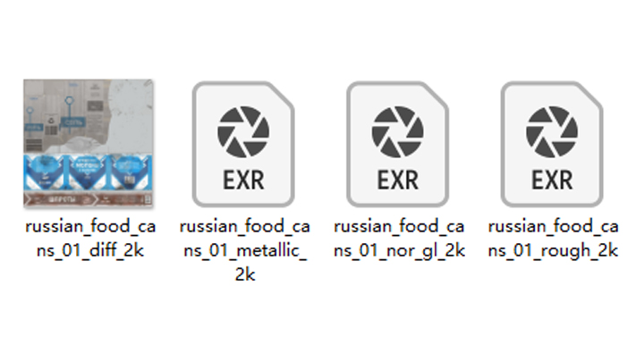Click the EXR text on the nor_gl file icon

tap(397, 181)
